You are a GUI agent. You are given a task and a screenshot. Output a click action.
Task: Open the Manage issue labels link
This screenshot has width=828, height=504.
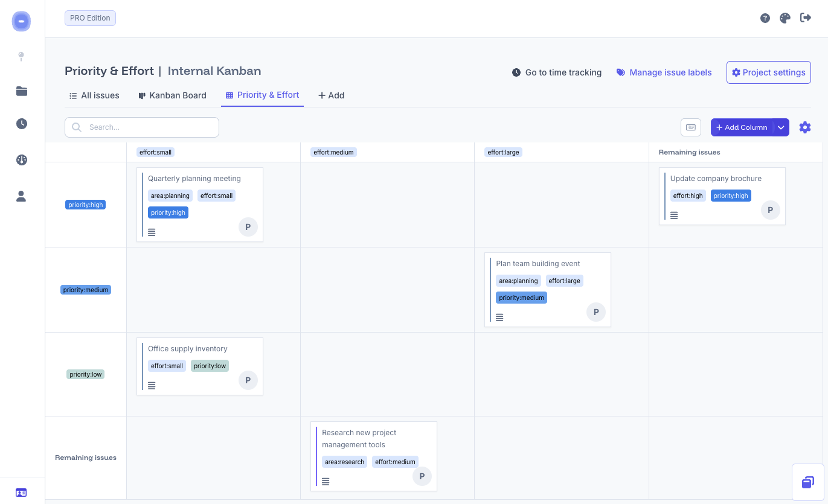coord(664,72)
